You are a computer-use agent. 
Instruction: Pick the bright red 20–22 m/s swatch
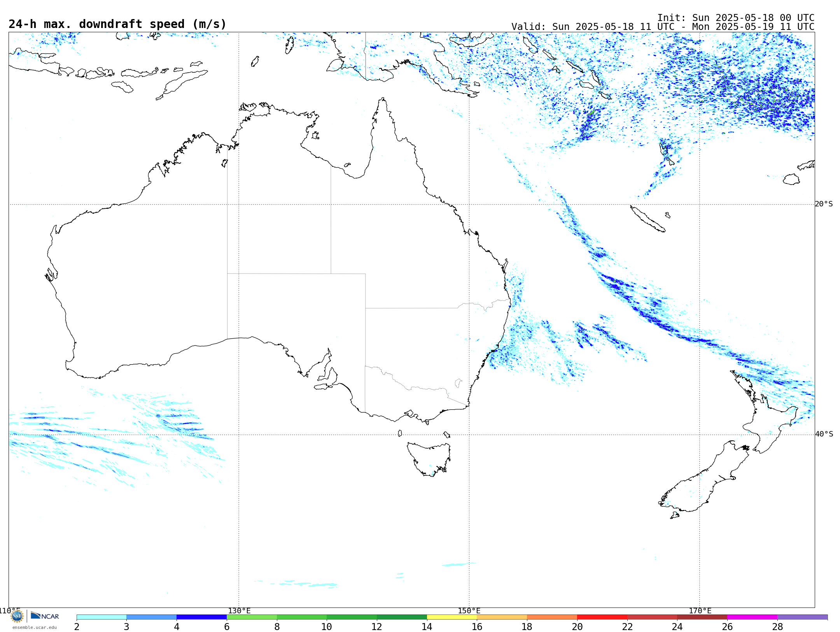click(602, 617)
